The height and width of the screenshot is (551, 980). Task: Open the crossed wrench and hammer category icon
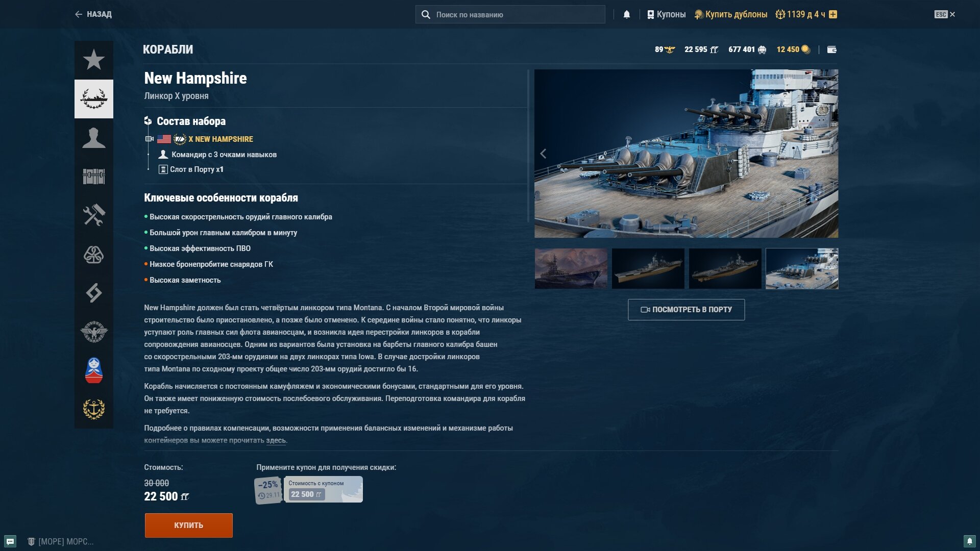click(94, 215)
